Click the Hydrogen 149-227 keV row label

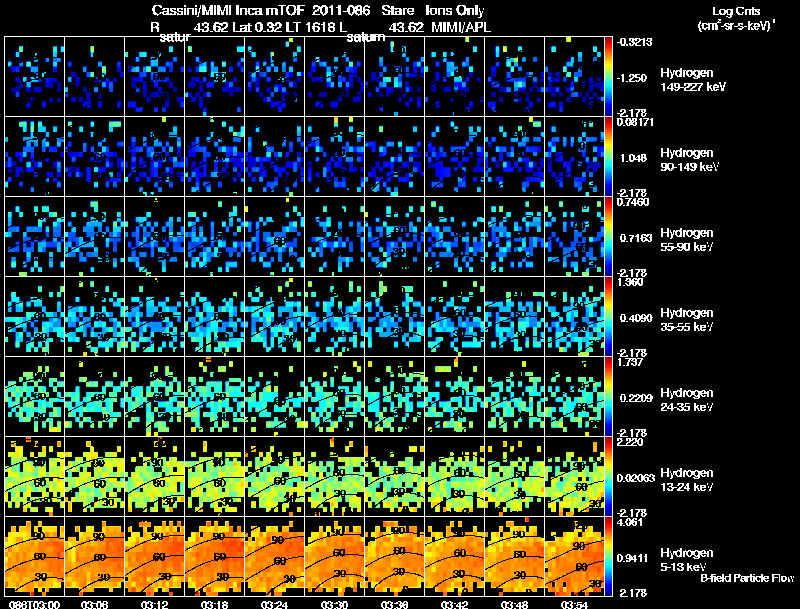click(693, 80)
